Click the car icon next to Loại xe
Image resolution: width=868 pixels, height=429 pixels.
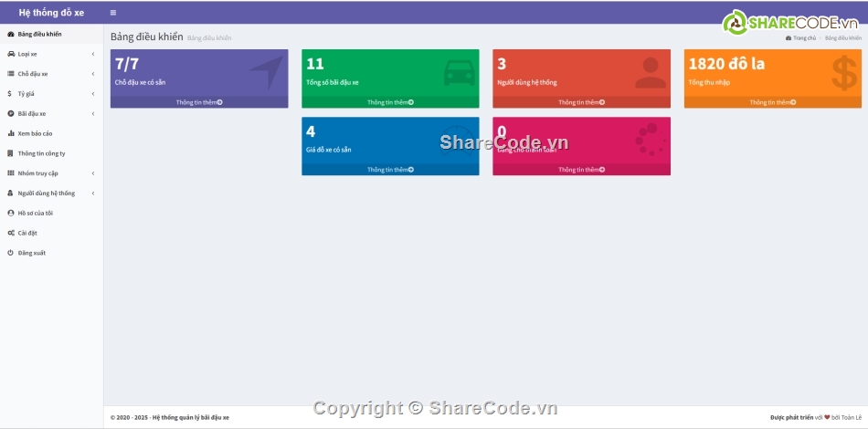coord(11,54)
